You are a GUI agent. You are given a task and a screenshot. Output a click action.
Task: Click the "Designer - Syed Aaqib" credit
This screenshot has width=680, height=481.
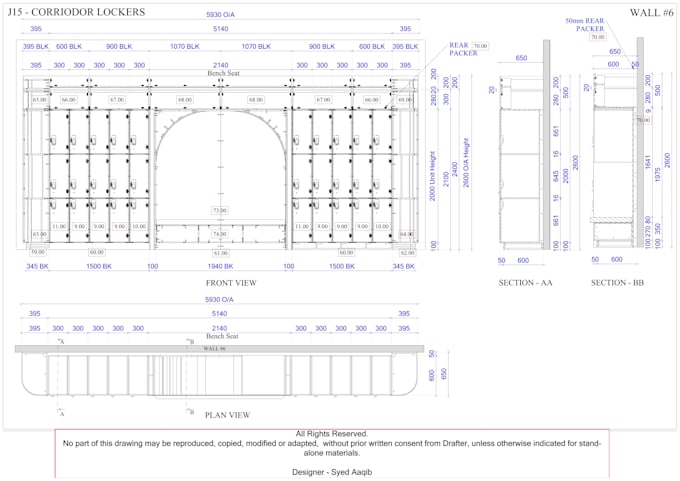click(x=332, y=472)
